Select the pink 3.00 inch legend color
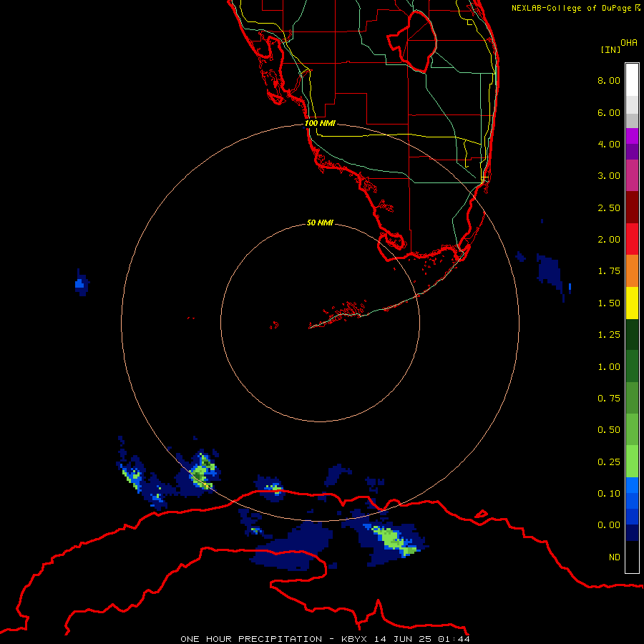 [x=632, y=175]
